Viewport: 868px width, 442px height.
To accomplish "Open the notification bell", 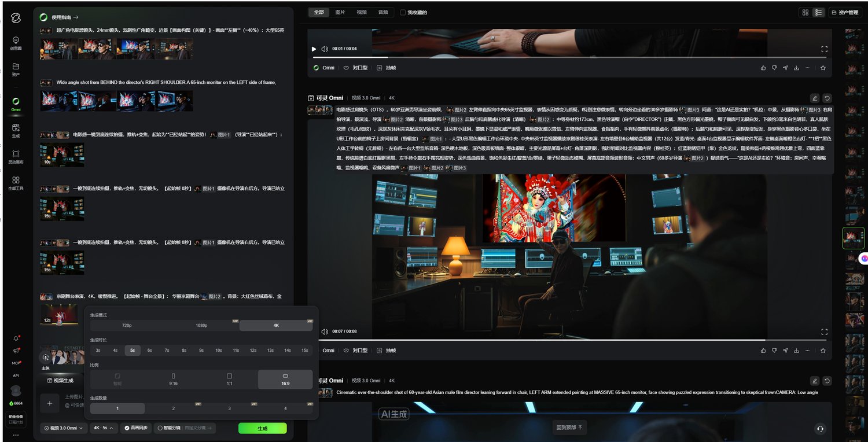I will tap(16, 338).
